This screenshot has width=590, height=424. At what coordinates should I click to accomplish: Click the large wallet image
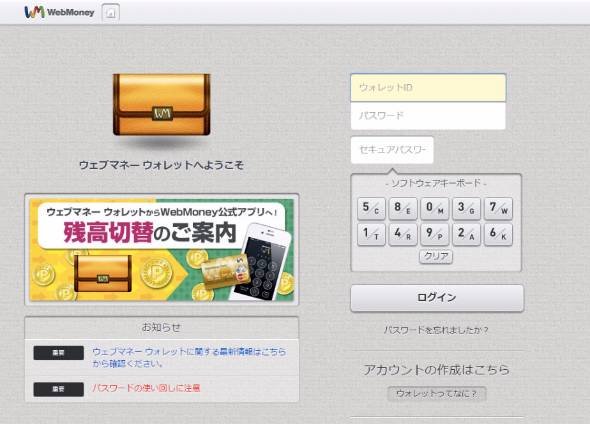pos(161,105)
